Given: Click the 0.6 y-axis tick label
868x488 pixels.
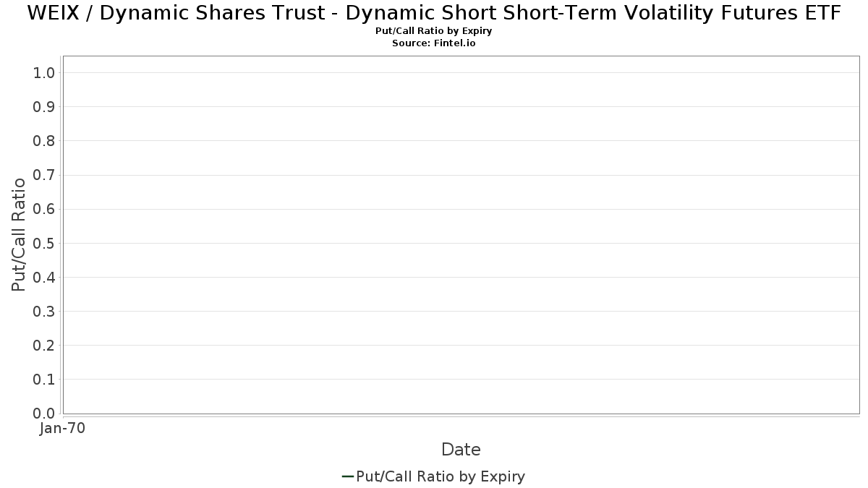Looking at the screenshot, I should click(44, 209).
